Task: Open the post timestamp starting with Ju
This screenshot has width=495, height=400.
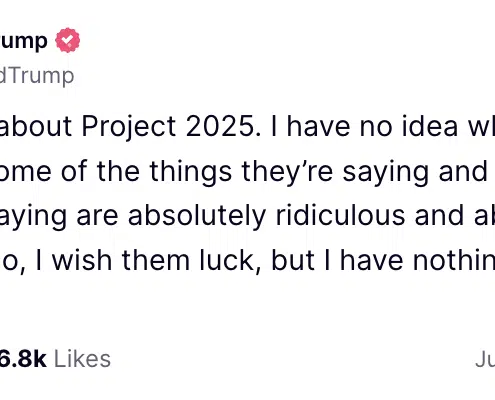Action: pyautogui.click(x=485, y=360)
